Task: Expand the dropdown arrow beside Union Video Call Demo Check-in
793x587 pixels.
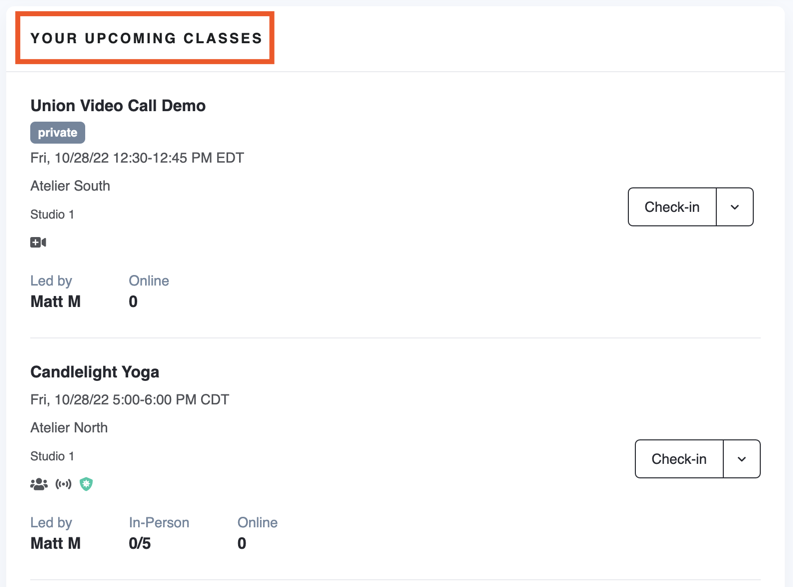Action: coord(735,207)
